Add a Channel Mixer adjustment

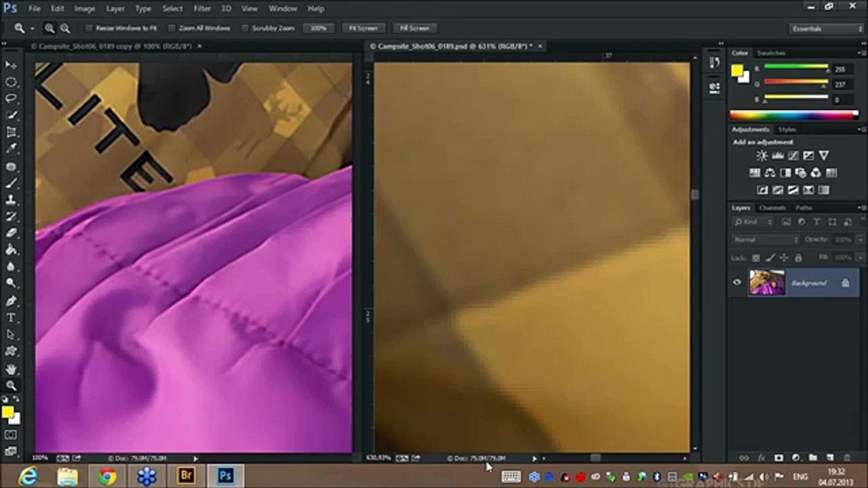(x=816, y=173)
